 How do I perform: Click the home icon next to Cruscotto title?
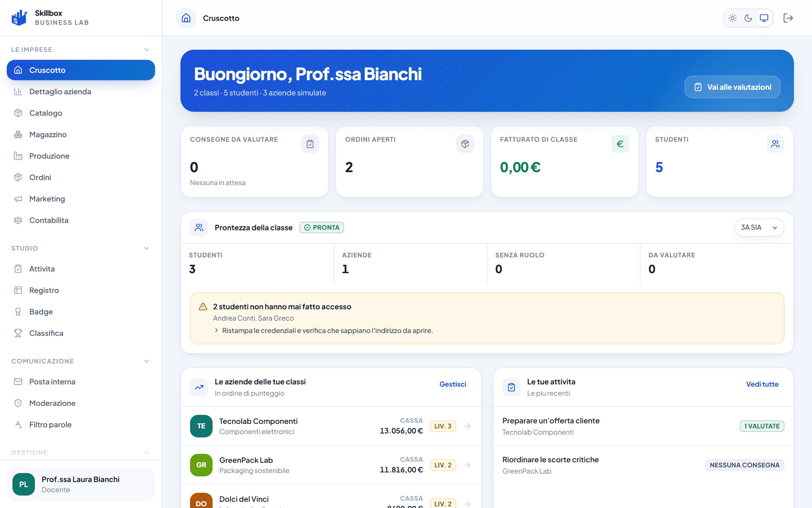[186, 18]
